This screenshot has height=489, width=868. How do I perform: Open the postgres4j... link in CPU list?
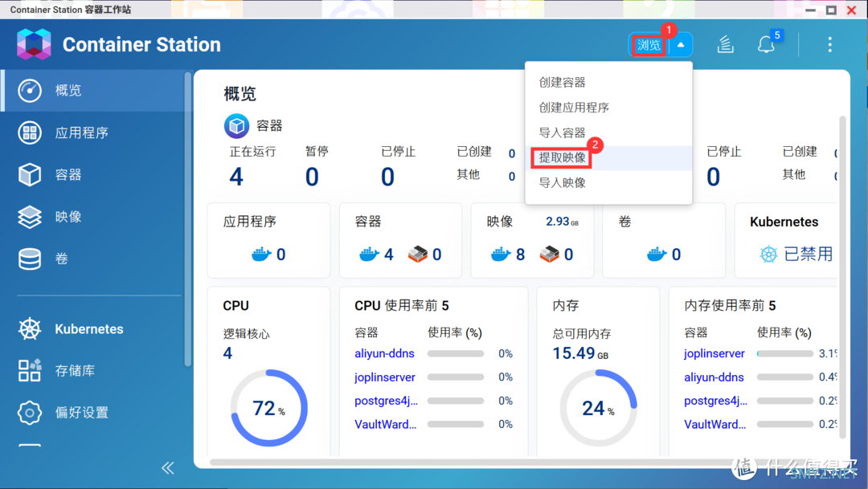pos(386,401)
